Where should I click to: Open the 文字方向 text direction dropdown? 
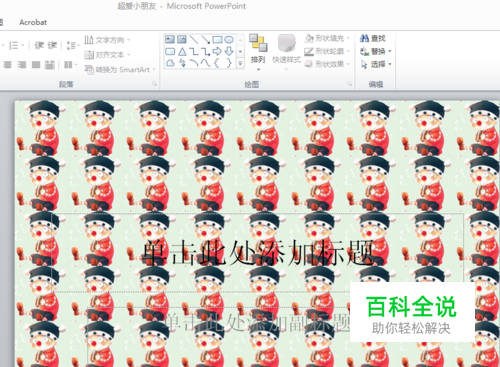(x=107, y=40)
